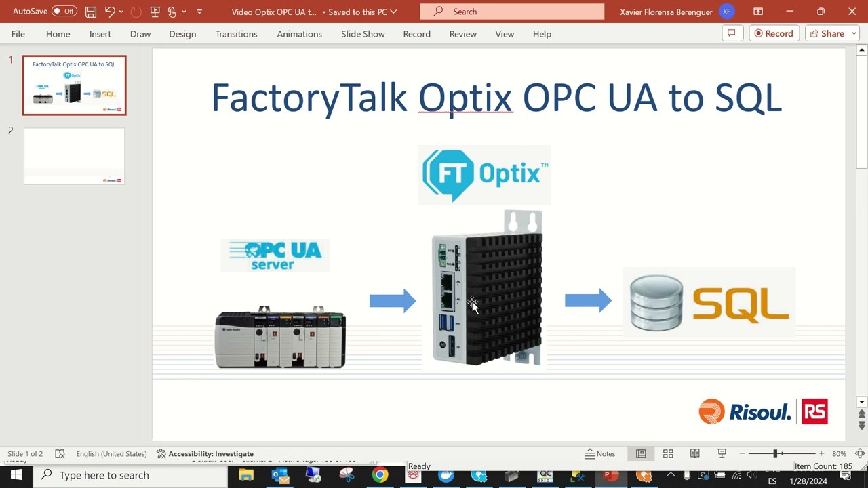Adjust the zoom slider handle
This screenshot has width=868, height=488.
(x=775, y=454)
